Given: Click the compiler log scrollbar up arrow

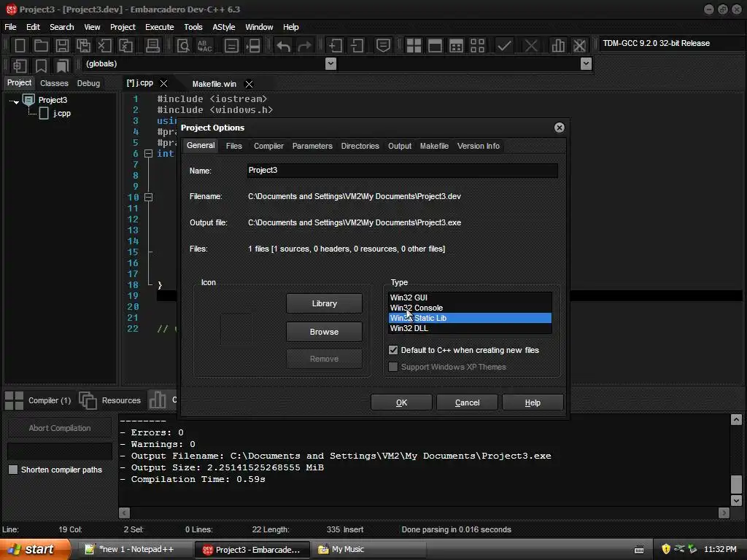Looking at the screenshot, I should [x=736, y=419].
